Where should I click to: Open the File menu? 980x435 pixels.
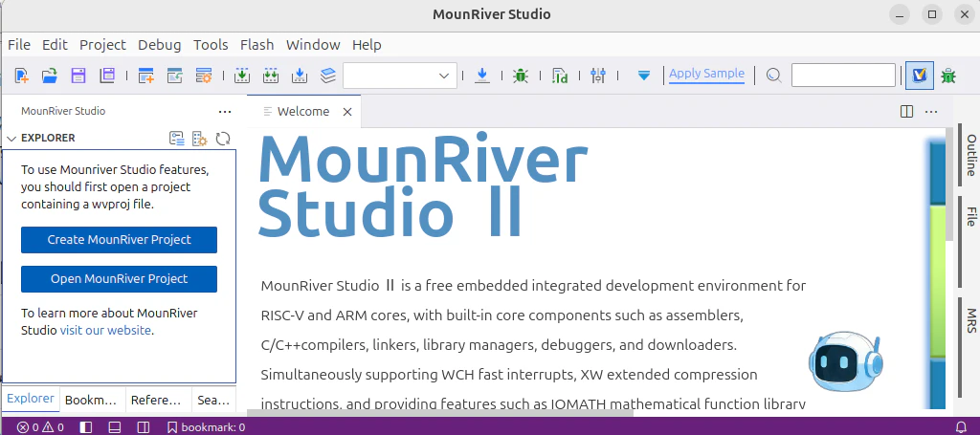[x=19, y=45]
